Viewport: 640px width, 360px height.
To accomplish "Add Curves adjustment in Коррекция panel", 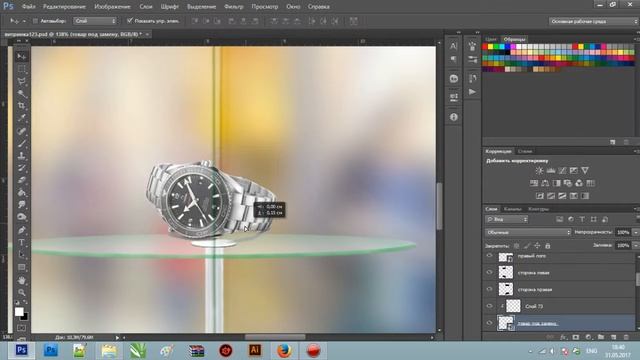I will click(x=562, y=171).
